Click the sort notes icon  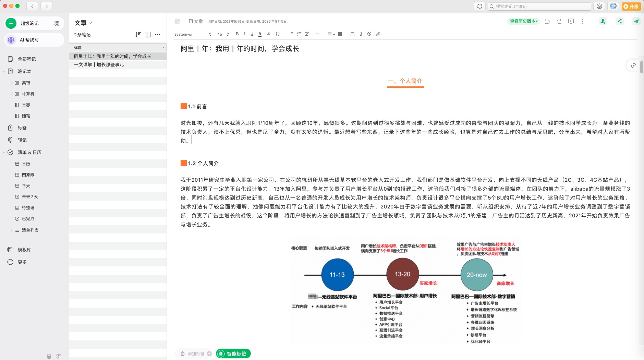138,34
